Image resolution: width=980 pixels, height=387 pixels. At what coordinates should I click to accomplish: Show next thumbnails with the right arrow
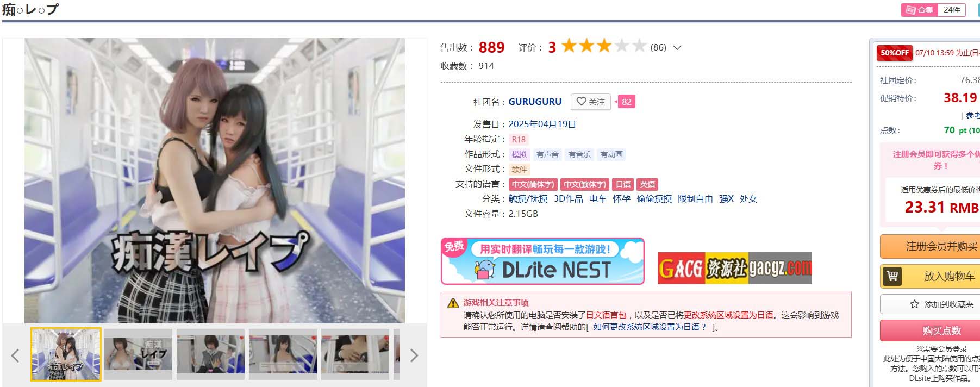(x=414, y=355)
